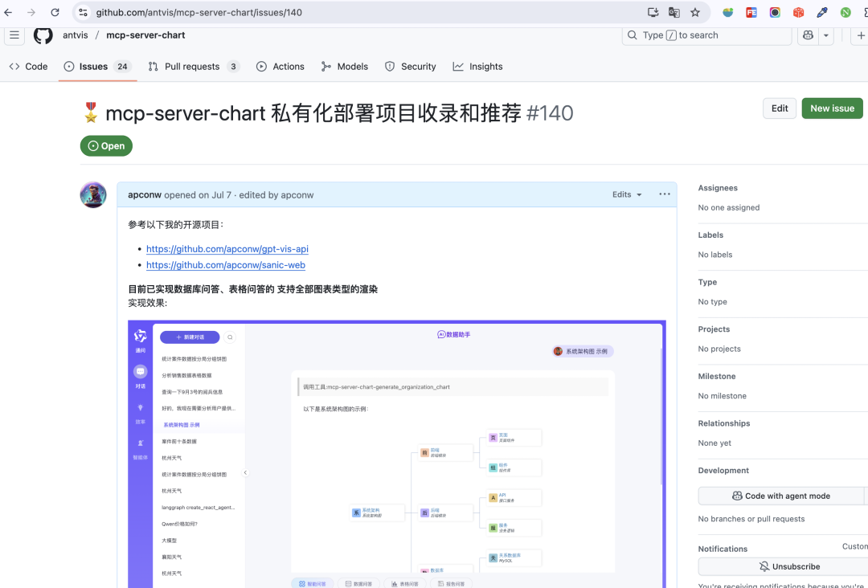Screen dimensions: 868x588
Task: Click the 'Type / to search' field
Action: 706,35
